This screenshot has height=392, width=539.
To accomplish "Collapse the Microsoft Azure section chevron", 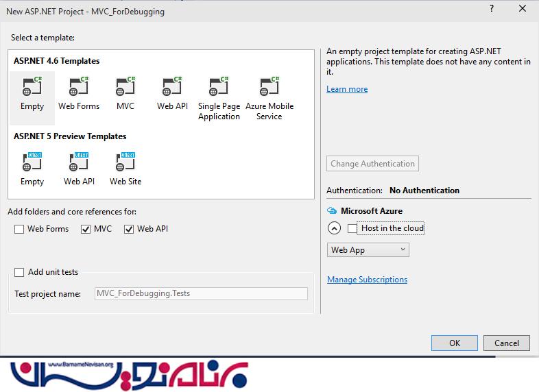I will tap(334, 228).
